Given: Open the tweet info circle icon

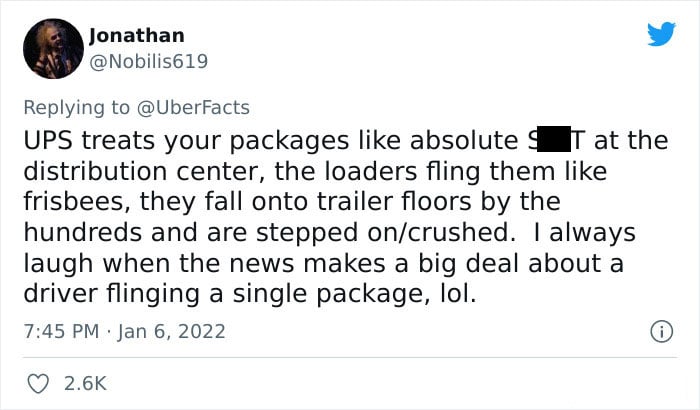Looking at the screenshot, I should (661, 331).
